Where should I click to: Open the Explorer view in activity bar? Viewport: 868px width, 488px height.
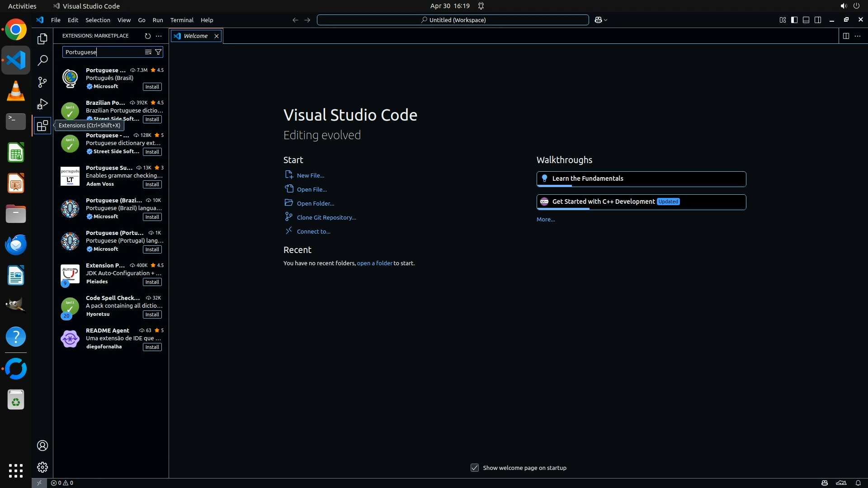click(x=42, y=39)
